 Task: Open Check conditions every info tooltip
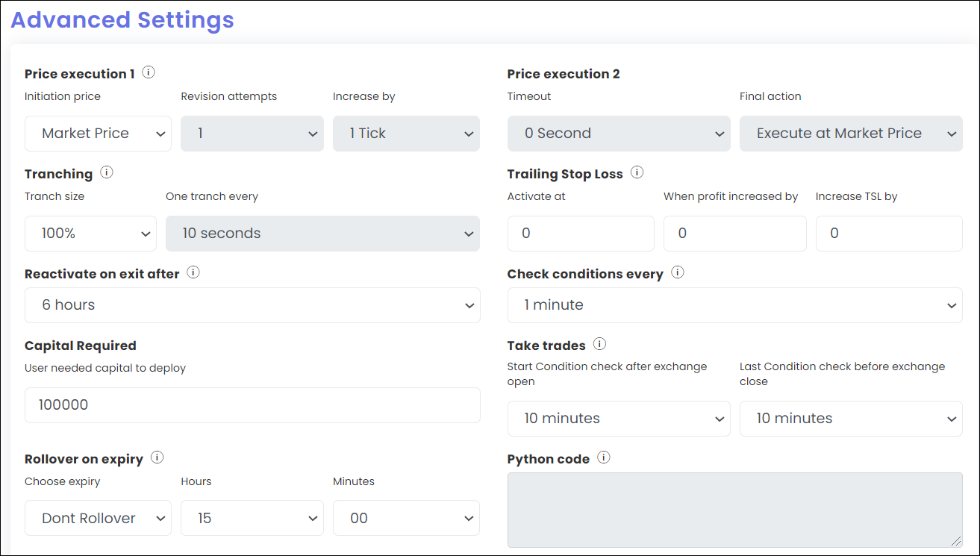coord(678,272)
